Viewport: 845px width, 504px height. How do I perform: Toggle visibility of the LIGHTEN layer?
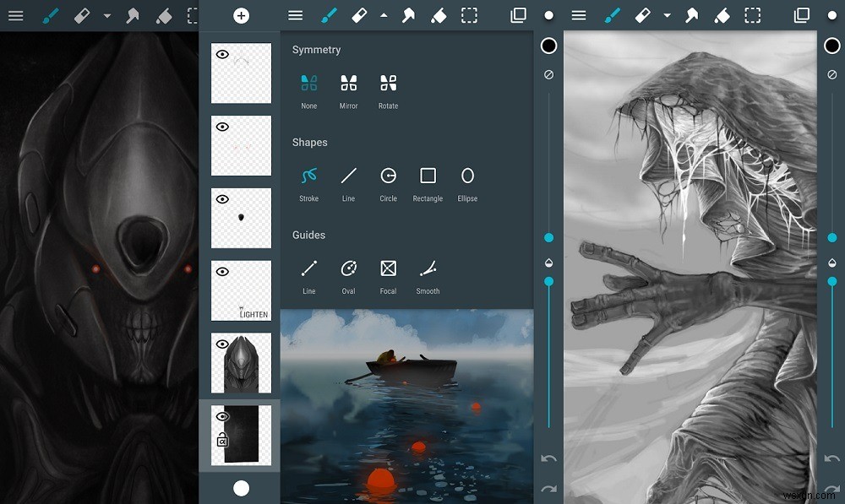click(222, 272)
